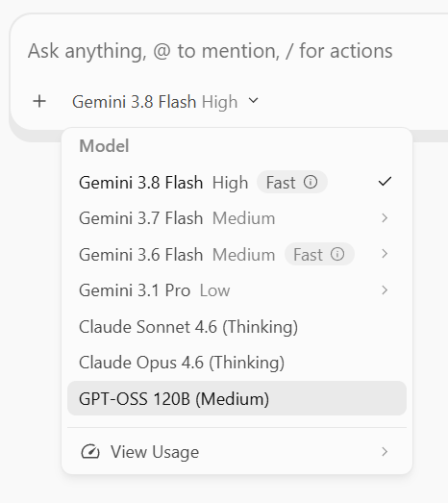Click the info icon beside Gemini 3.8 Fast badge
The image size is (448, 503).
(x=311, y=182)
